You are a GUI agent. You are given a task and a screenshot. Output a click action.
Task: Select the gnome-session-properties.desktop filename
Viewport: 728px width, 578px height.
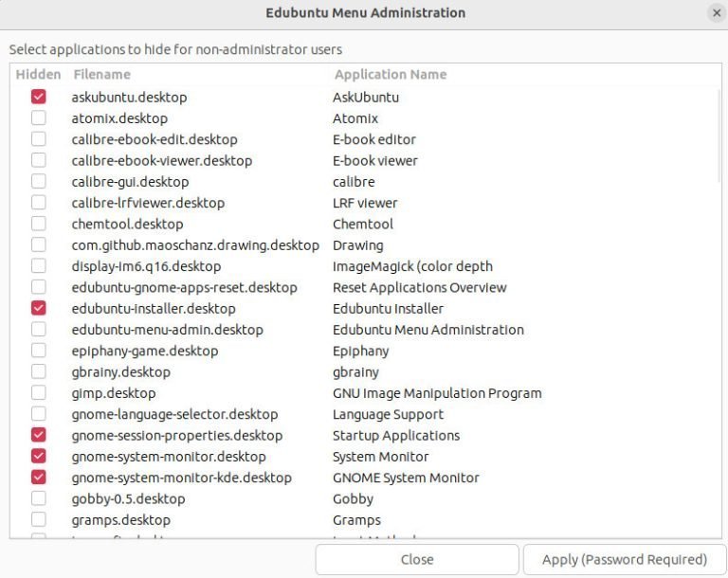177,435
